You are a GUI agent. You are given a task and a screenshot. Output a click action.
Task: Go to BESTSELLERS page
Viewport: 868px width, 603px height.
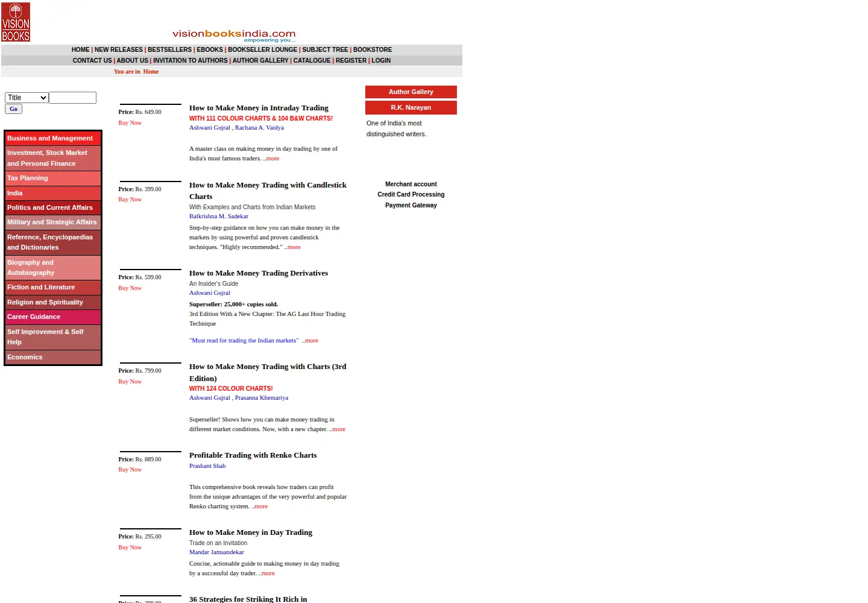pyautogui.click(x=170, y=50)
